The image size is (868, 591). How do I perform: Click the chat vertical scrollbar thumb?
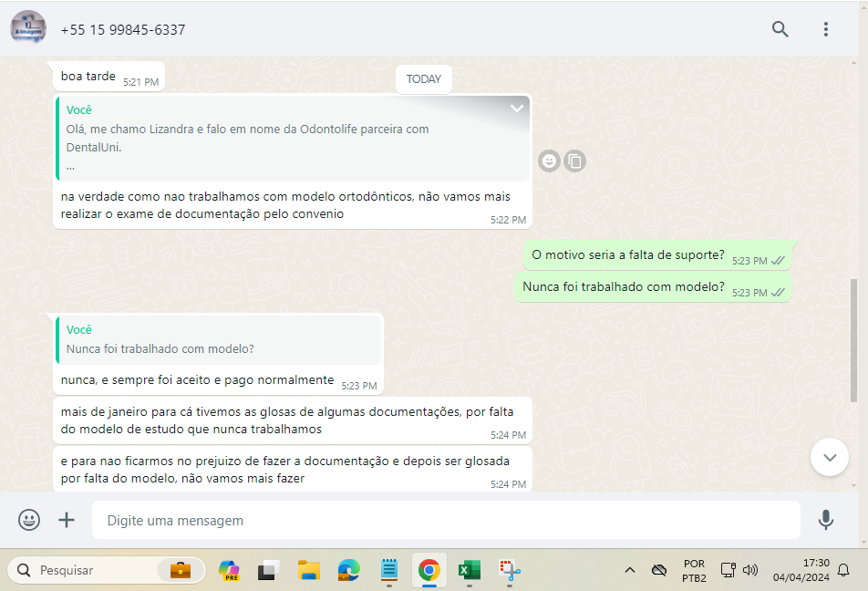pos(853,340)
